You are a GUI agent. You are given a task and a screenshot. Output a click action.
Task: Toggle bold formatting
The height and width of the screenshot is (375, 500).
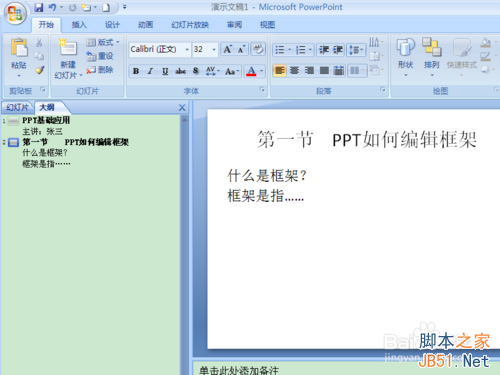pos(136,71)
